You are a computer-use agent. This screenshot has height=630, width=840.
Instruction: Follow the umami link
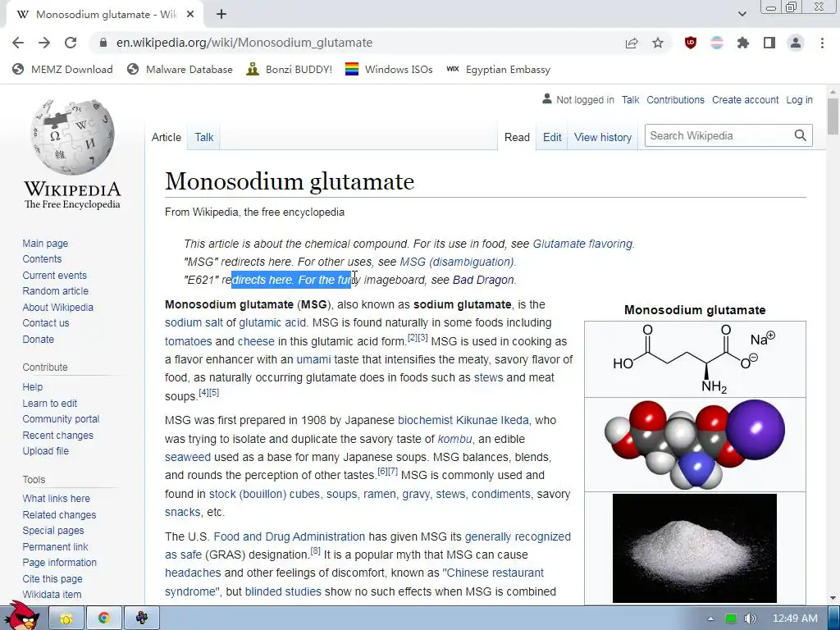point(313,359)
